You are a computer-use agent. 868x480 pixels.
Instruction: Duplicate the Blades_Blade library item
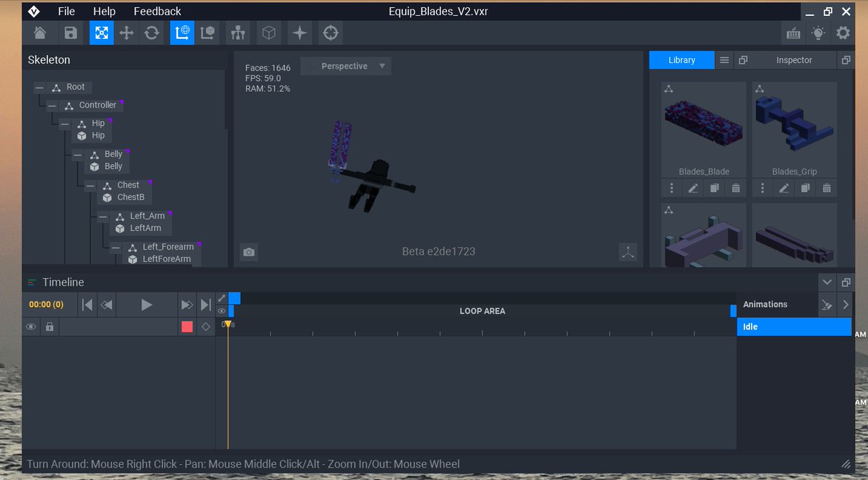tap(714, 188)
